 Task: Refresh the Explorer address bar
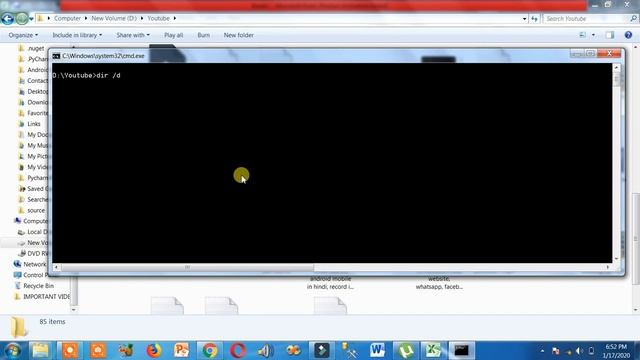pyautogui.click(x=534, y=18)
